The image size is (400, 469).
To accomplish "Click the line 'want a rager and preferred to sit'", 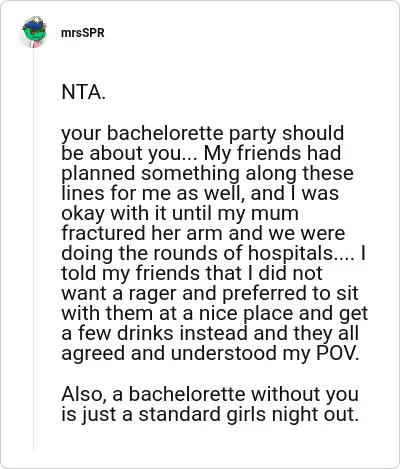I will [x=210, y=294].
